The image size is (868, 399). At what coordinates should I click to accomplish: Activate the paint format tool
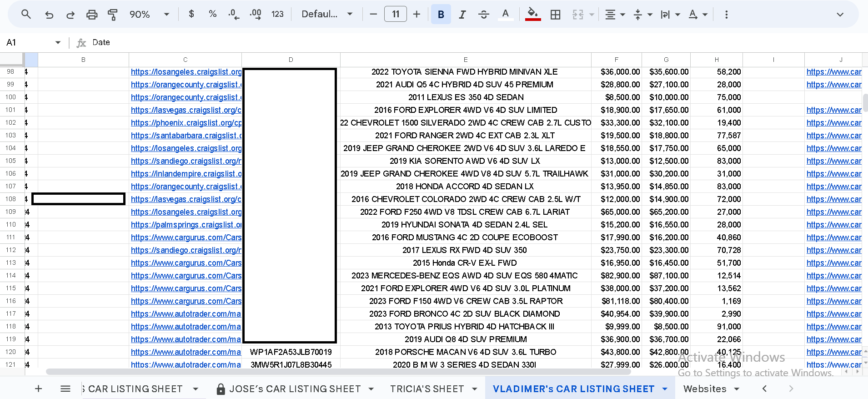pyautogui.click(x=112, y=15)
